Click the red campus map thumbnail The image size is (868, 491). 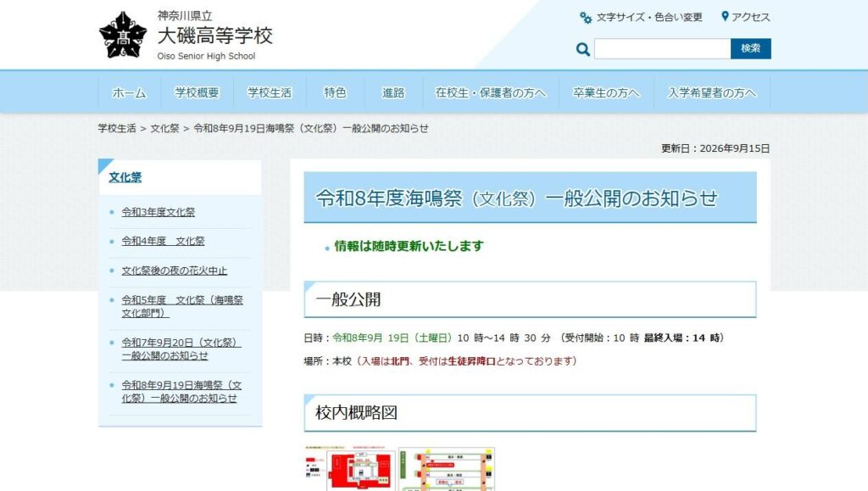click(x=350, y=468)
